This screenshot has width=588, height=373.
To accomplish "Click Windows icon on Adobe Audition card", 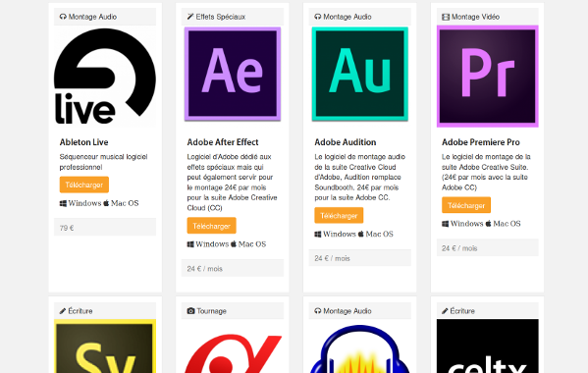I will coord(318,235).
